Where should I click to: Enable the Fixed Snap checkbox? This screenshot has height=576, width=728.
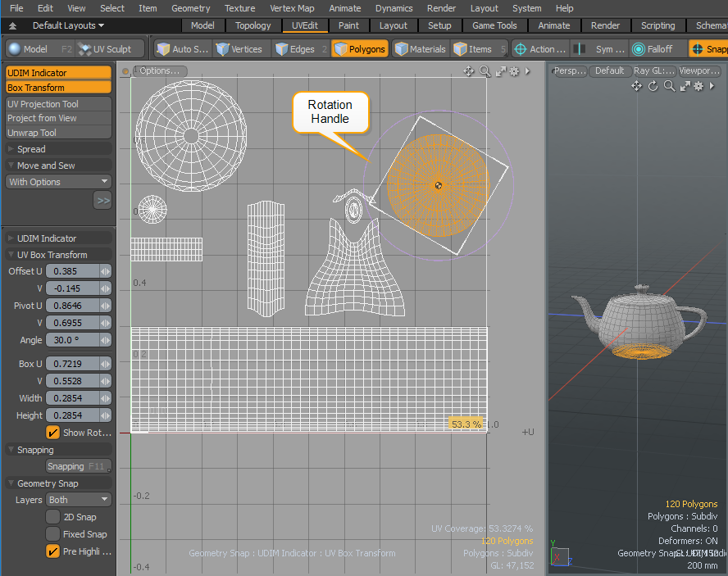point(53,534)
